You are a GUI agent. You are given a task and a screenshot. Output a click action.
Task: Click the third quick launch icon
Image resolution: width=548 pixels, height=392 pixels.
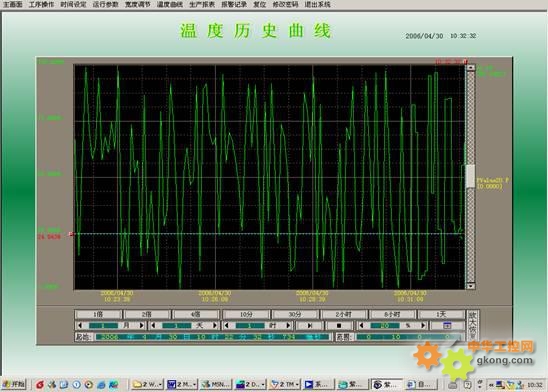[64, 385]
